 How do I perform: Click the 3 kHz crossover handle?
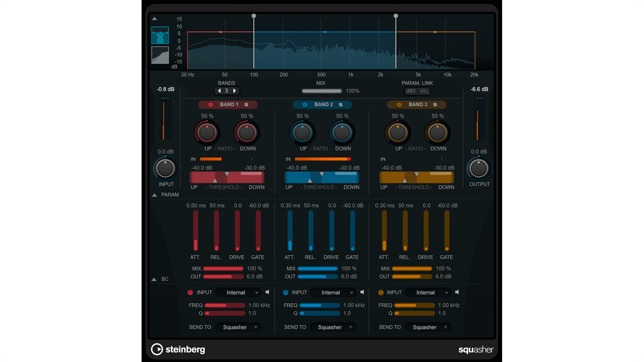click(396, 16)
